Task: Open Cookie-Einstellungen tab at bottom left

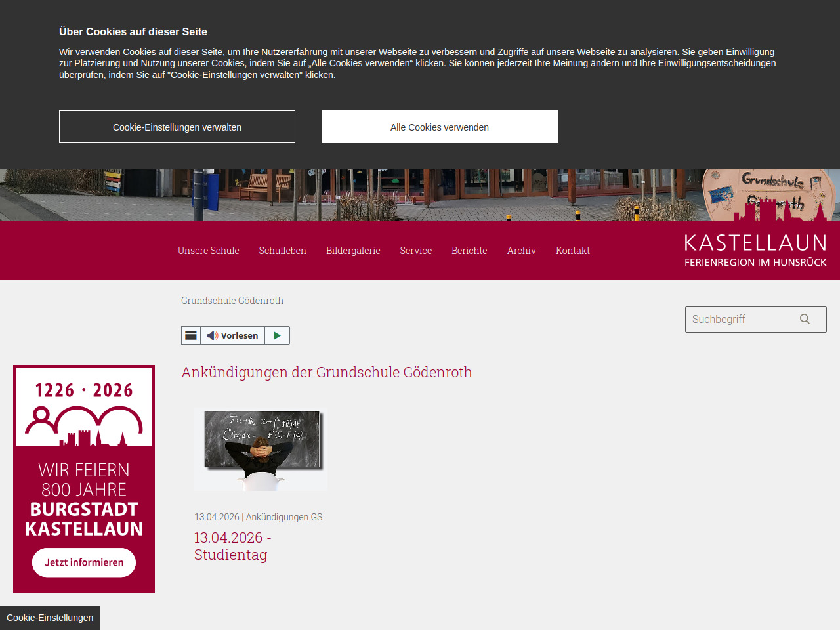Action: click(x=50, y=618)
